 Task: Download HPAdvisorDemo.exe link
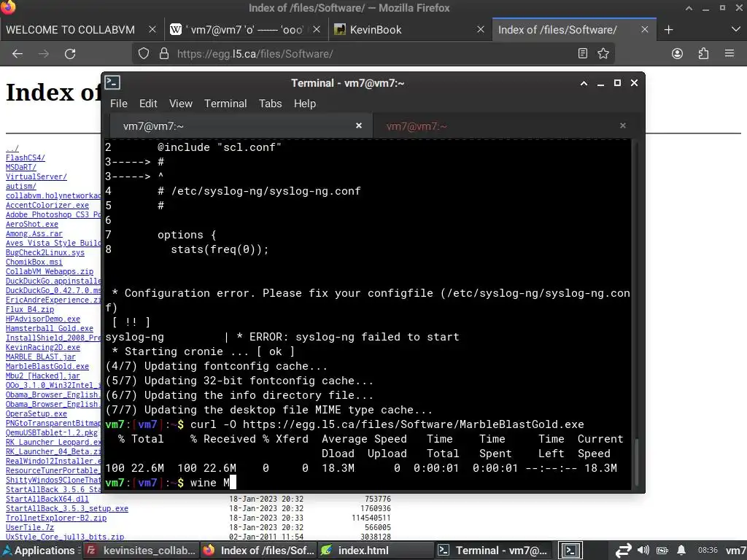[43, 319]
